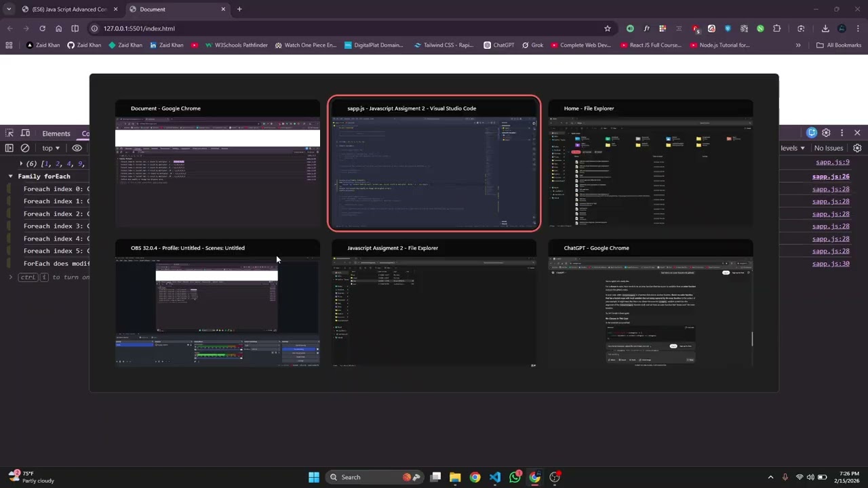Image resolution: width=868 pixels, height=488 pixels.
Task: Open the console settings gear
Action: point(857,148)
